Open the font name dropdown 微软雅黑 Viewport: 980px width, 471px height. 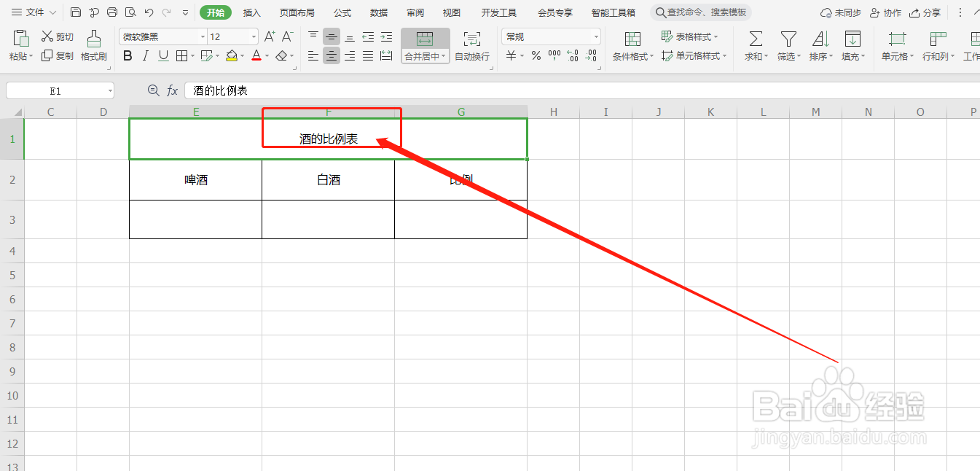tap(203, 36)
